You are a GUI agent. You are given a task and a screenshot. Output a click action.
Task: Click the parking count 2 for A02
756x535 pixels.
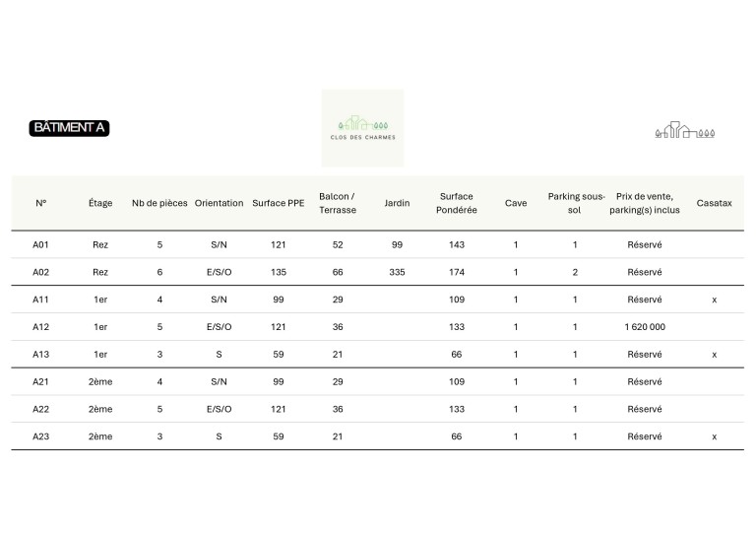[575, 272]
